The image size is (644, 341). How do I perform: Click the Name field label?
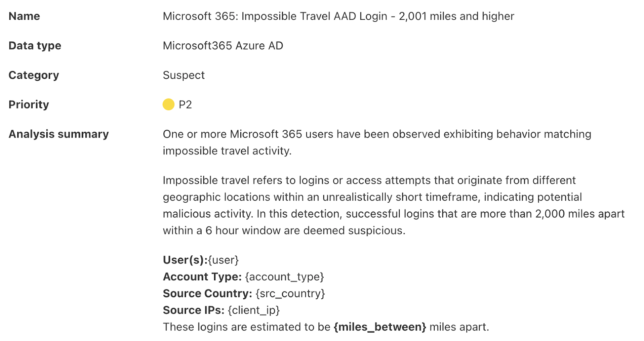tap(24, 16)
